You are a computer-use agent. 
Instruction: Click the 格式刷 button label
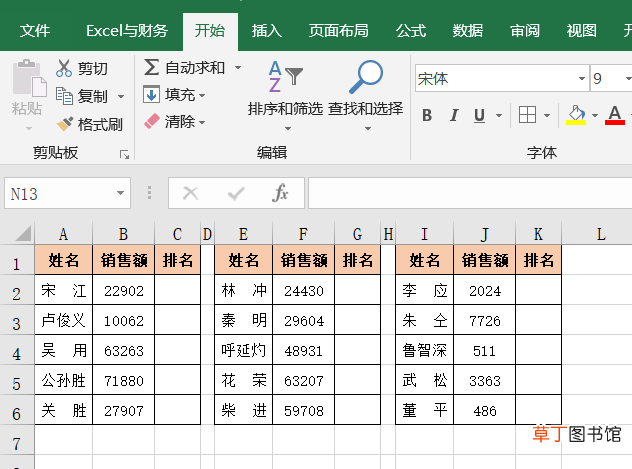[x=100, y=124]
